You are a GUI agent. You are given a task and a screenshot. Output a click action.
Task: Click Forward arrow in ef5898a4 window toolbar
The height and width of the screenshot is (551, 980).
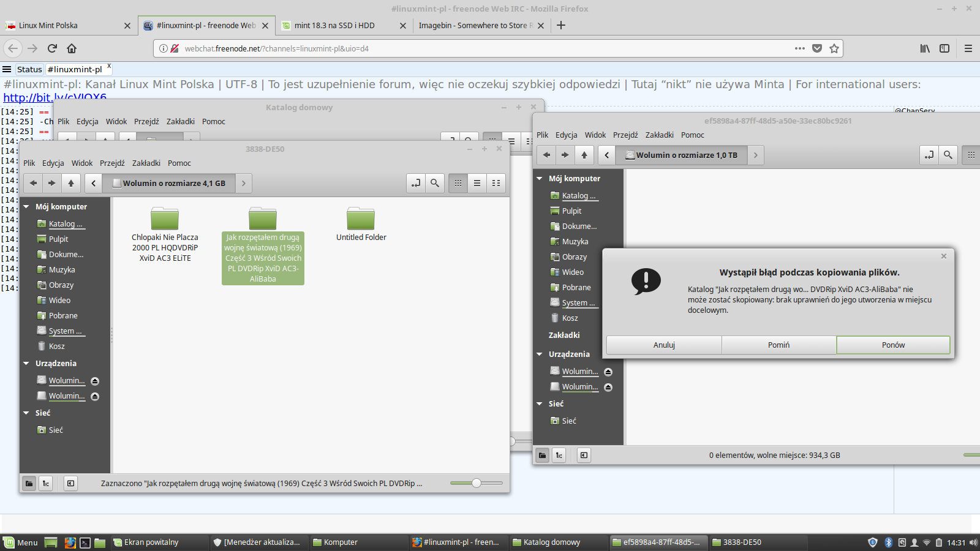[565, 155]
